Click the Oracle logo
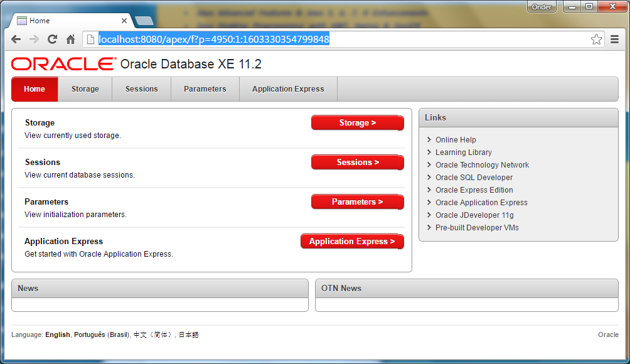630x364 pixels. (x=63, y=64)
